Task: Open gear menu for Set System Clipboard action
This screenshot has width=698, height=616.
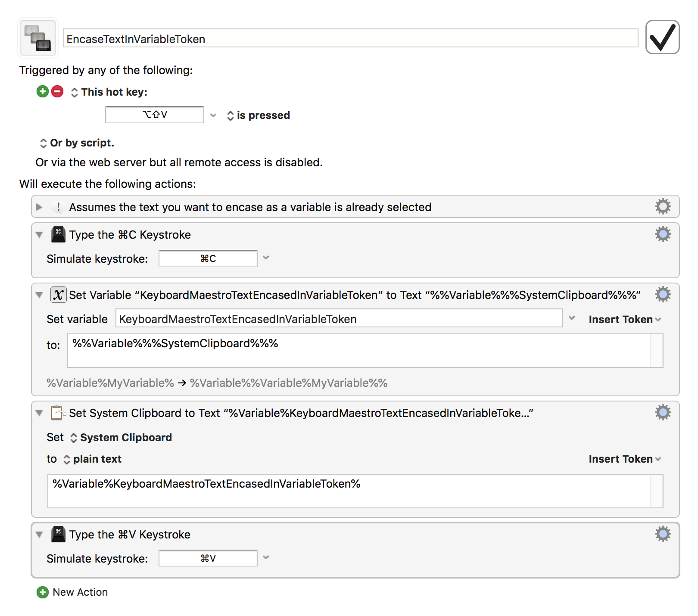Action: [x=663, y=412]
